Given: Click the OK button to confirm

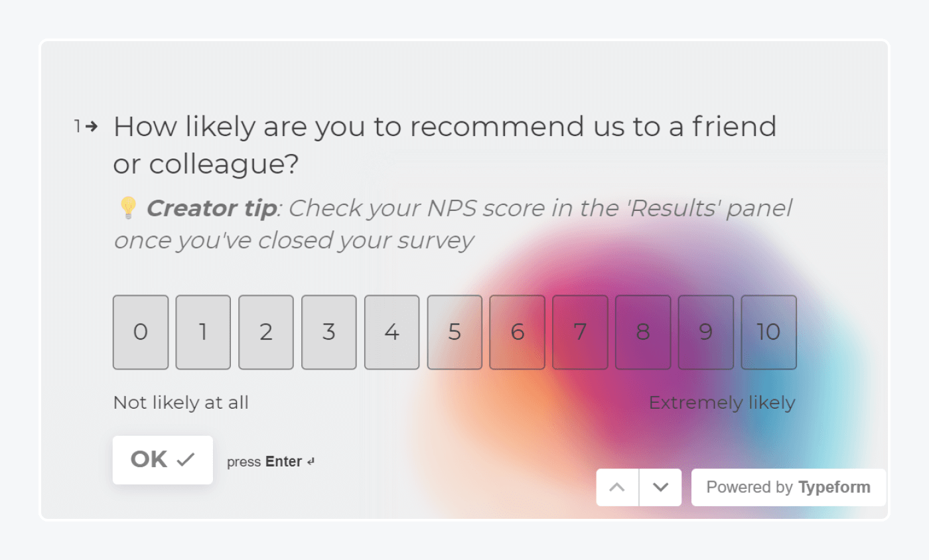Looking at the screenshot, I should pos(163,459).
